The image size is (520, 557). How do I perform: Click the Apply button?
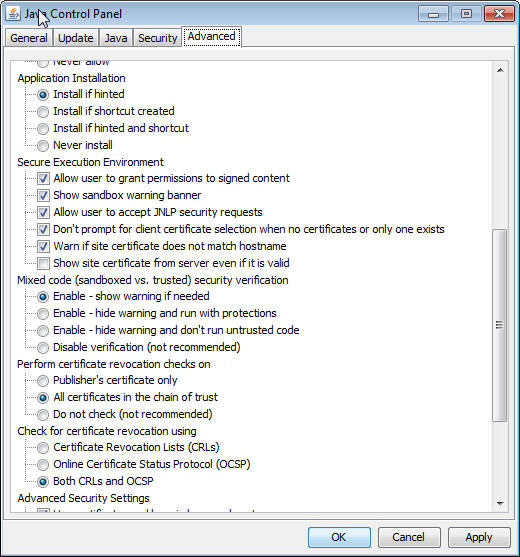(479, 537)
